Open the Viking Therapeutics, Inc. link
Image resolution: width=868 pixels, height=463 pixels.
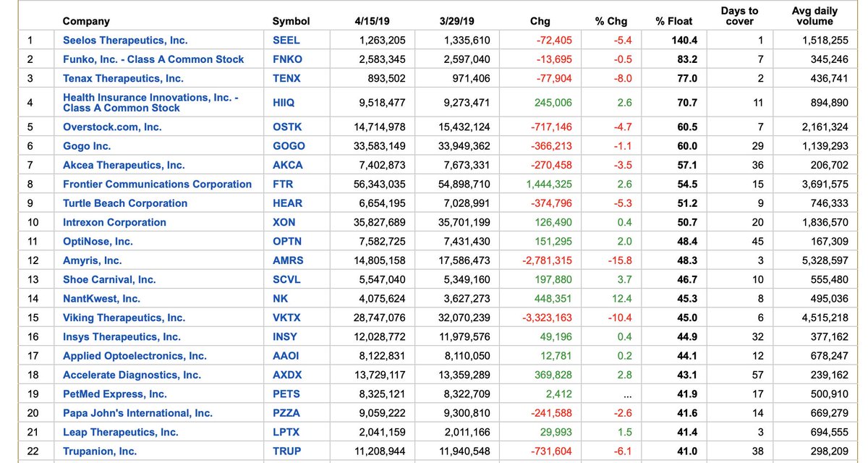point(124,318)
